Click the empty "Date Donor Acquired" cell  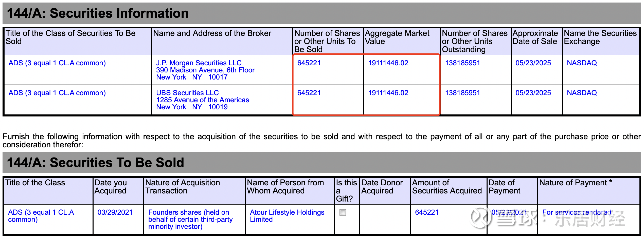coord(385,219)
